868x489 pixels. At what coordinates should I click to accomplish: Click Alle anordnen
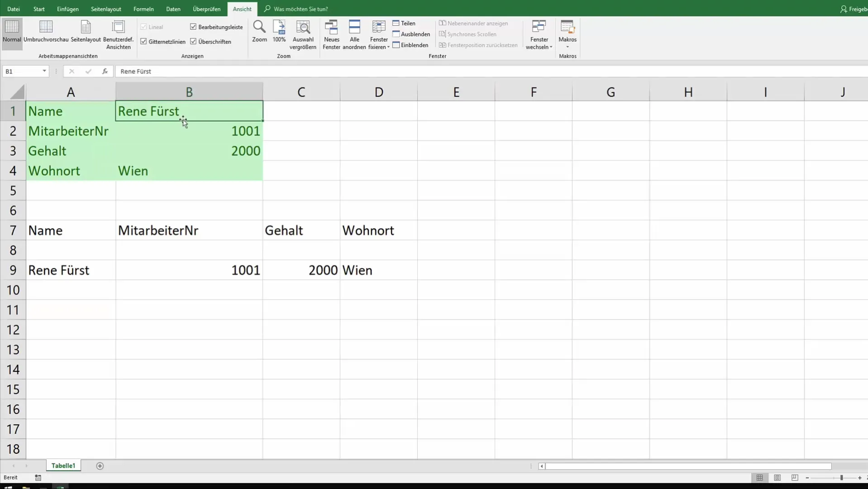(354, 35)
